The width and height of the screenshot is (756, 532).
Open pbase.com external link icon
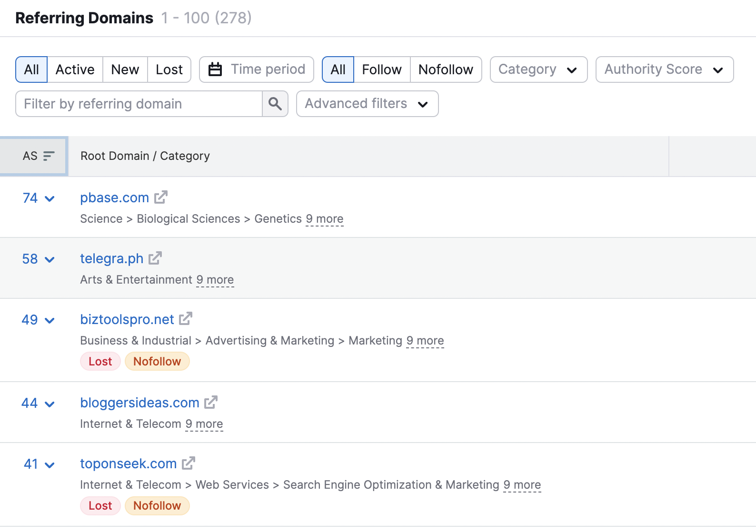click(161, 197)
